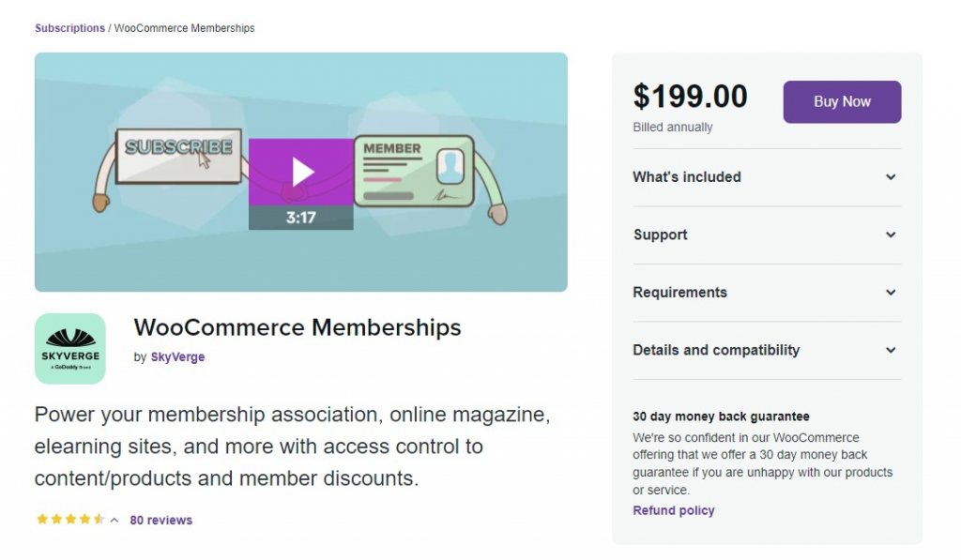Click the MEMBER card illustration in the video
Screen dimensions: 961x560
click(413, 171)
